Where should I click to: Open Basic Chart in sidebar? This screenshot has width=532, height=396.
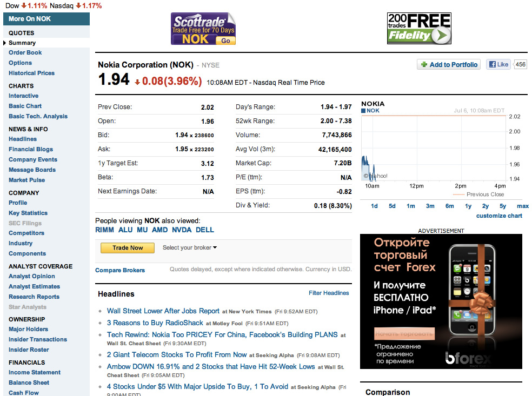click(25, 106)
